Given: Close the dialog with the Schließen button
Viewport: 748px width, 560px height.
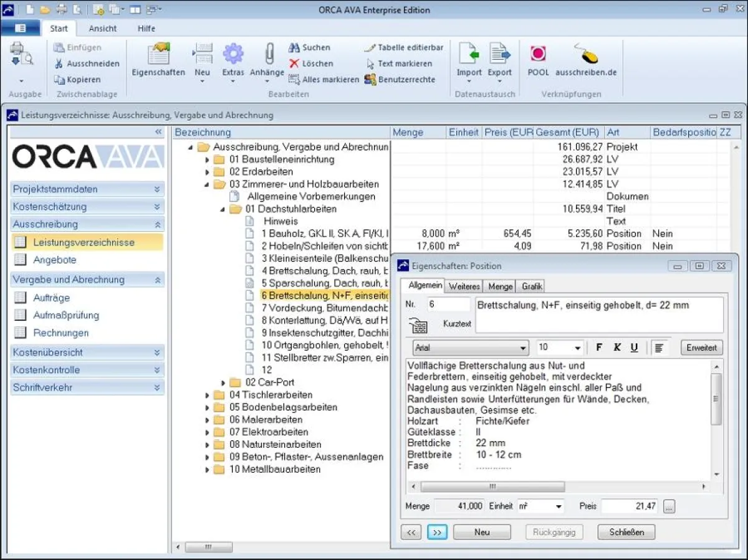Looking at the screenshot, I should click(626, 532).
